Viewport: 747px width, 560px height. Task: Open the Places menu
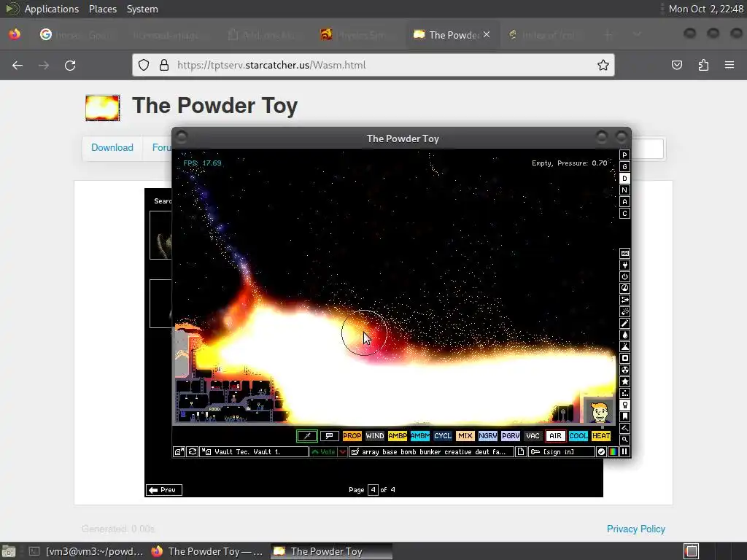click(103, 9)
